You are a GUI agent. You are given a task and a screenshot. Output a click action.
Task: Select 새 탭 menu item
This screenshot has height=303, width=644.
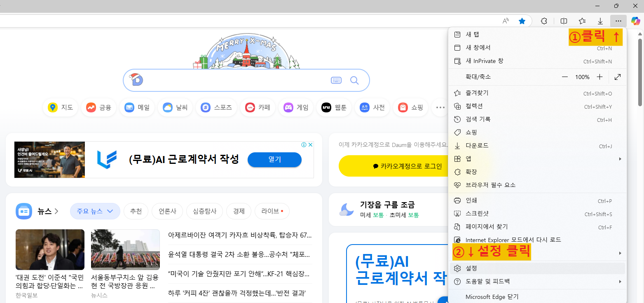537,35
